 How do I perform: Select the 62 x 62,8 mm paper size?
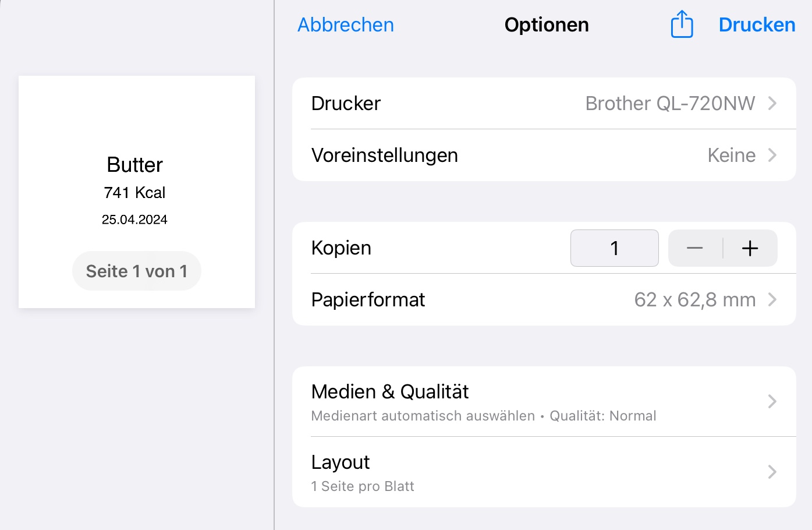(x=694, y=300)
